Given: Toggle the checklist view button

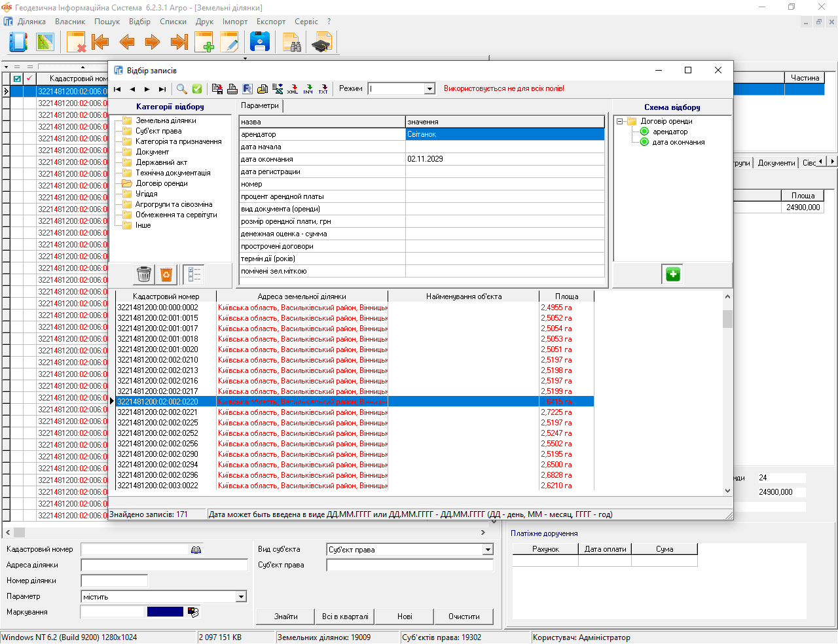Looking at the screenshot, I should point(194,274).
